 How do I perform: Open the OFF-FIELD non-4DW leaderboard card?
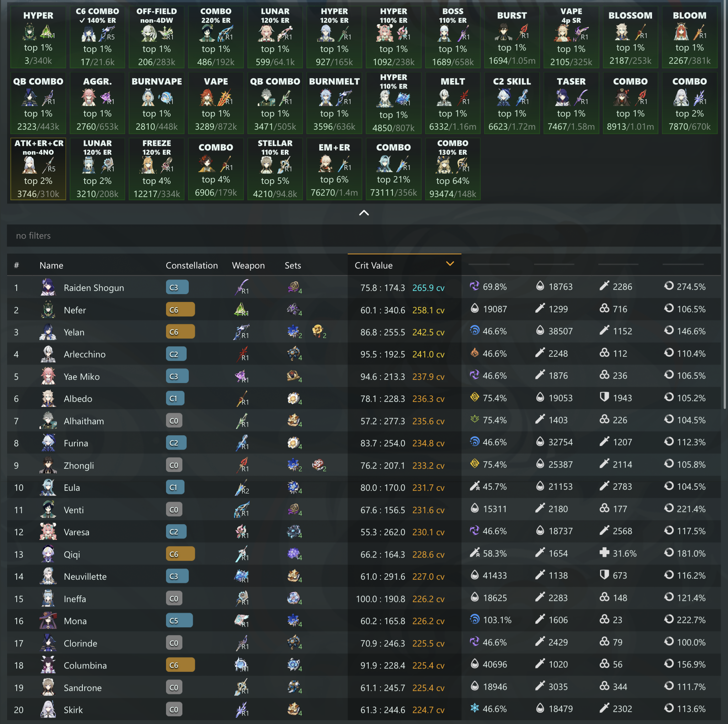156,37
